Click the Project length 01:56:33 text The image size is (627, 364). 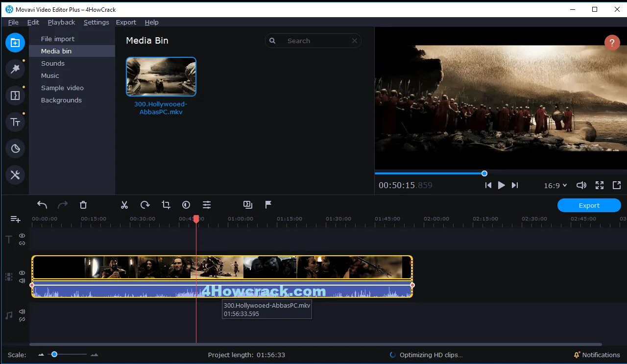[246, 355]
